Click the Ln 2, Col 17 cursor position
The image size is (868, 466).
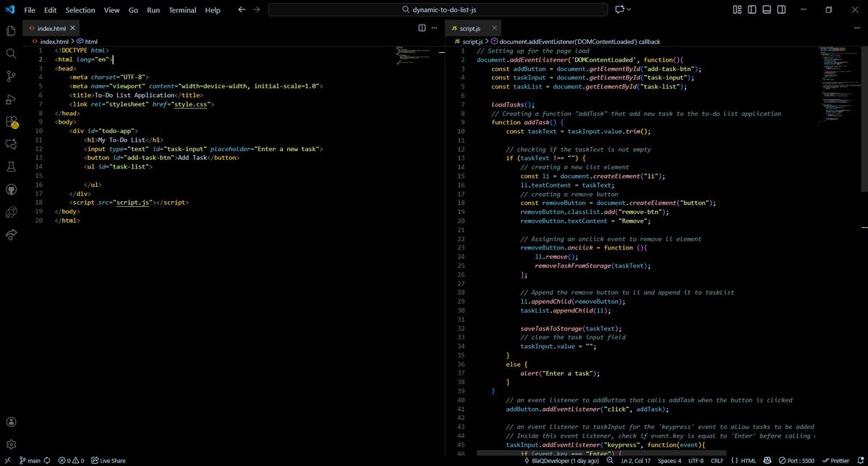[637, 460]
